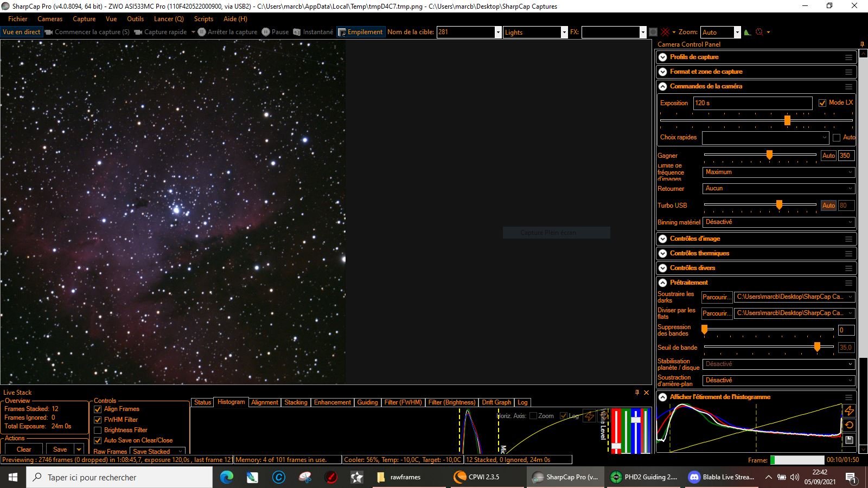Viewport: 868px width, 488px height.
Task: Click the grey square icon after the FX box
Action: (x=653, y=32)
